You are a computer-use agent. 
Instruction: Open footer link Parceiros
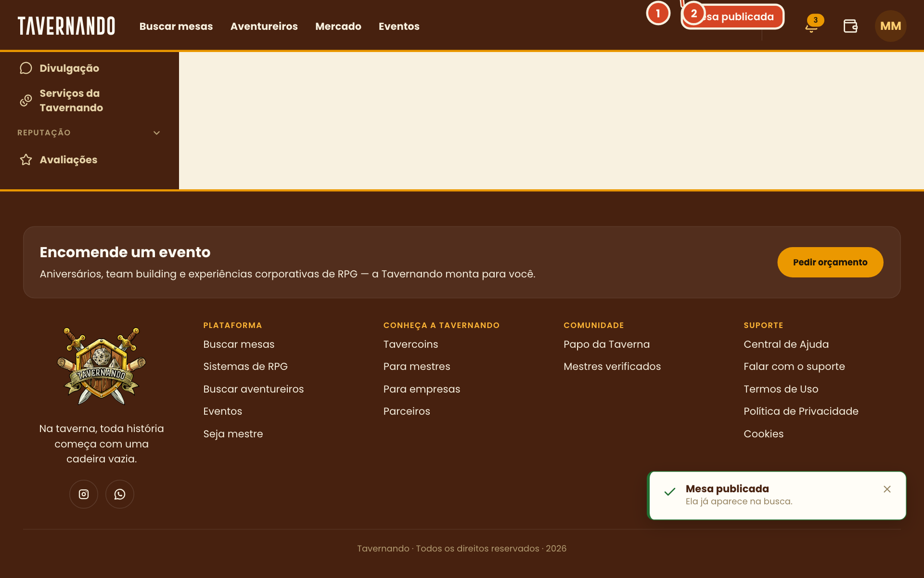[407, 411]
